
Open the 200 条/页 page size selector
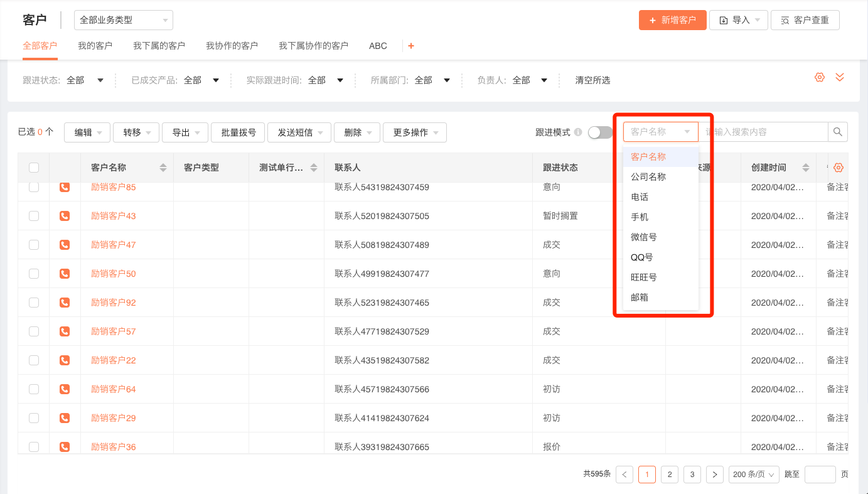click(754, 475)
